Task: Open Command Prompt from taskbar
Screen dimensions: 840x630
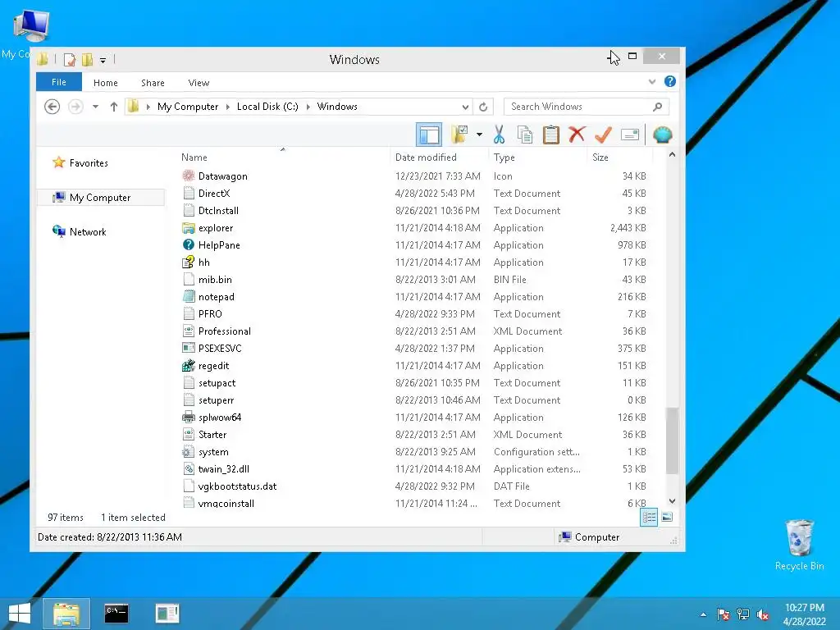Action: tap(116, 614)
